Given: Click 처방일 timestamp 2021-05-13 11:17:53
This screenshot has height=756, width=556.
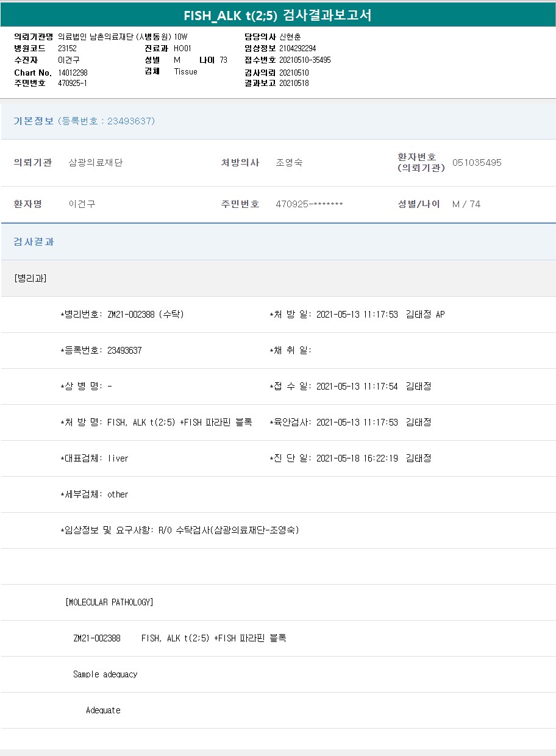Looking at the screenshot, I should 357,315.
